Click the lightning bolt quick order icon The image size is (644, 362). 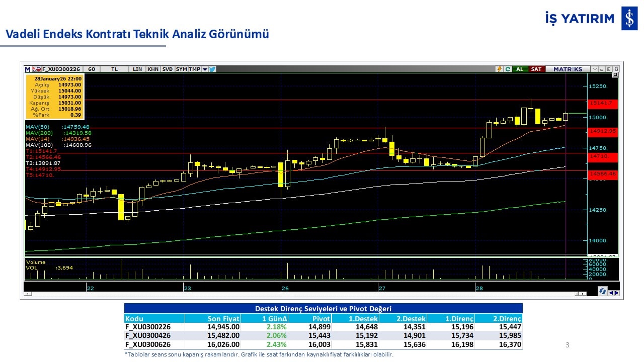pyautogui.click(x=499, y=69)
